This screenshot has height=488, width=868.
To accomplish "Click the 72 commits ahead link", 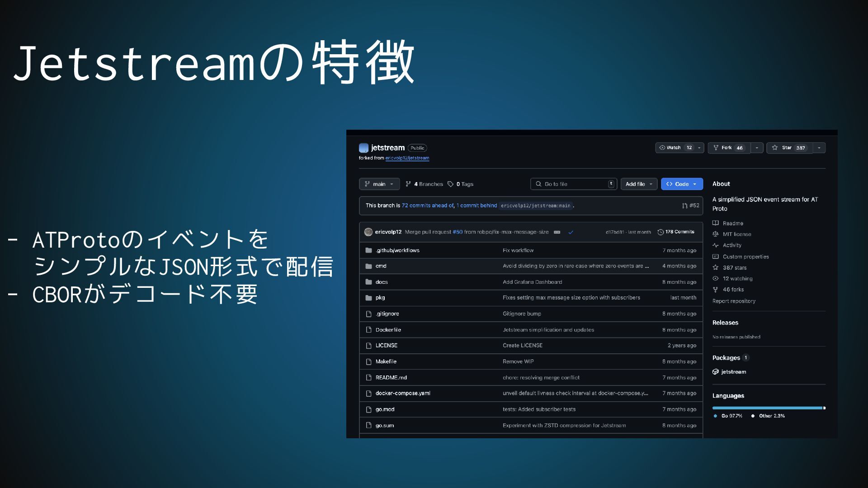I will click(427, 206).
